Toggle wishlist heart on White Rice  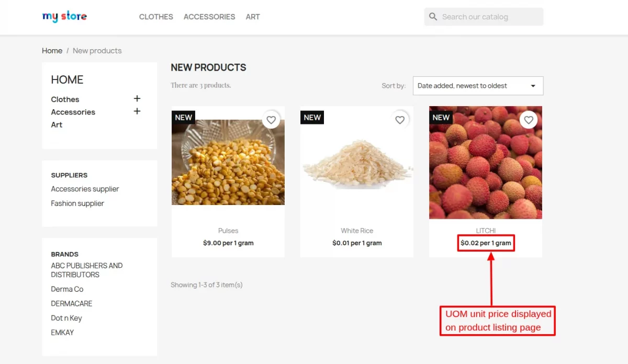coord(400,120)
